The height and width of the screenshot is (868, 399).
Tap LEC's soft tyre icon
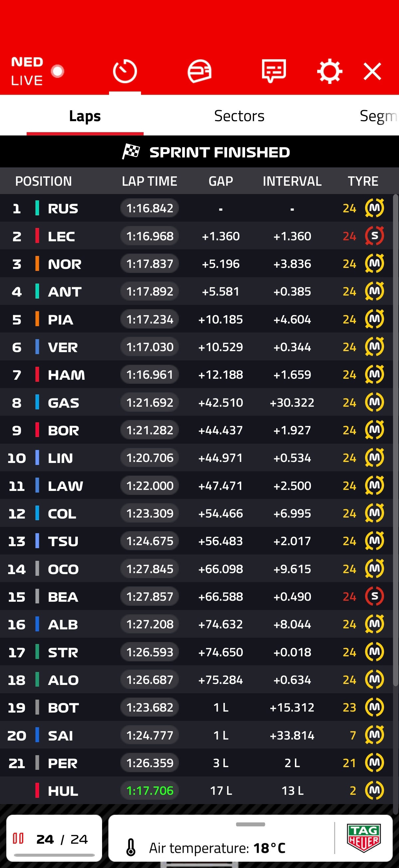pyautogui.click(x=374, y=236)
